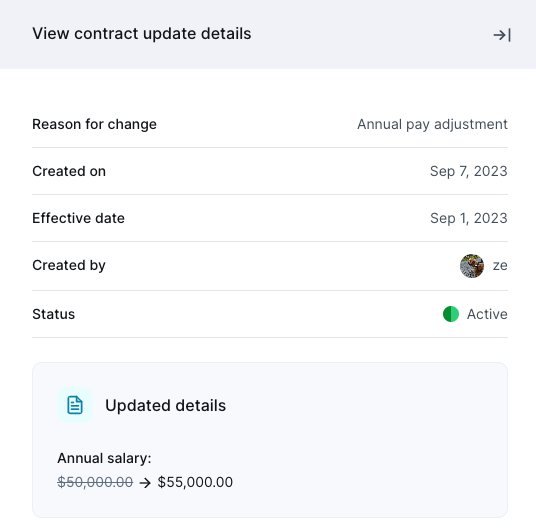536x529 pixels.
Task: Click the Effective date value Sep 1, 2023
Action: 469,218
